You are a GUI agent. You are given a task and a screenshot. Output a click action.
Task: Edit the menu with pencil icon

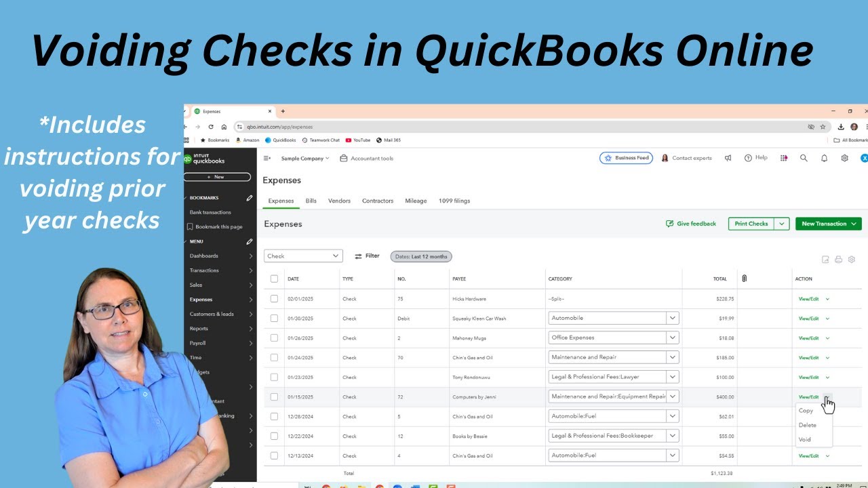249,241
